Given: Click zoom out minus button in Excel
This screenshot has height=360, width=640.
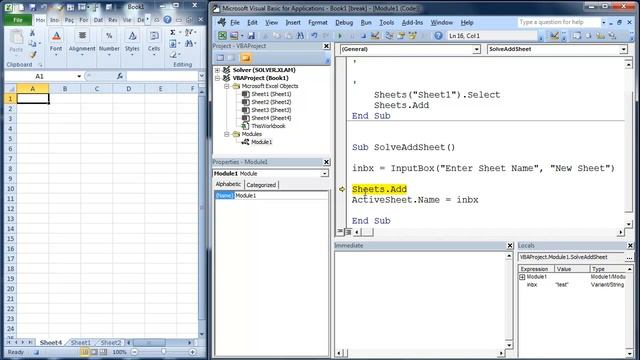Looking at the screenshot, I should [x=135, y=352].
